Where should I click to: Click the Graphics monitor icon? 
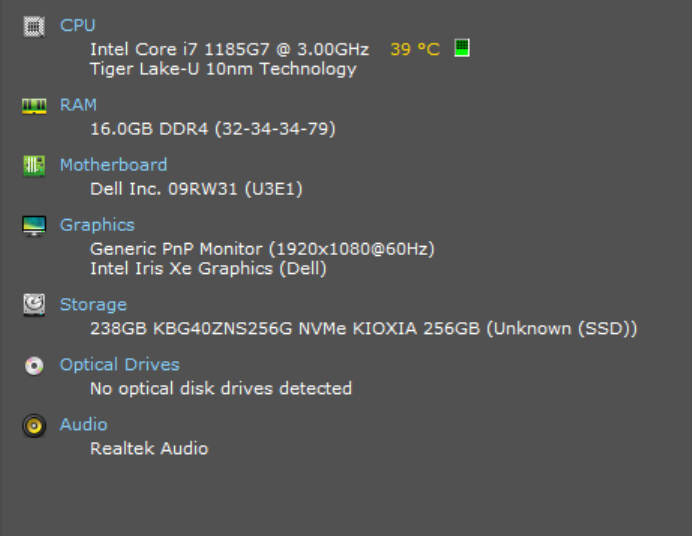point(34,226)
